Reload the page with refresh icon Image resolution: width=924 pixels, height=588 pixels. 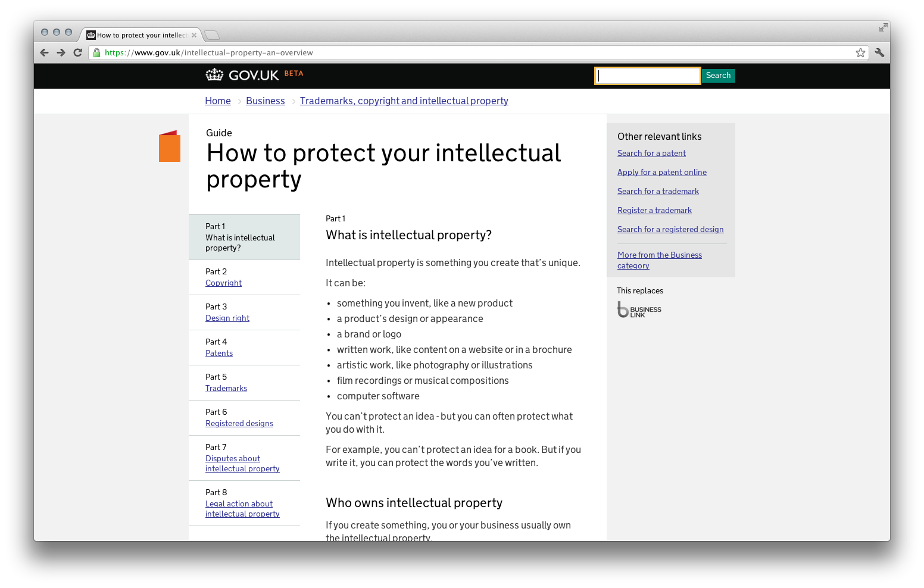77,52
